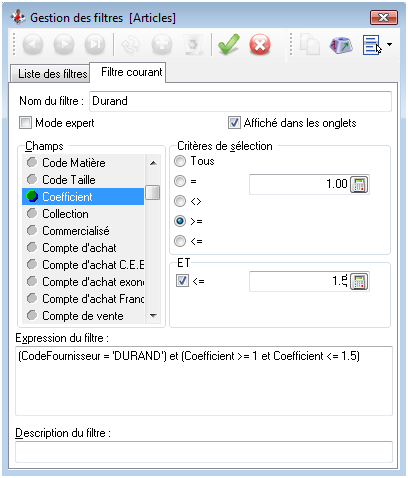Click the blue cube toolbar icon

coord(341,45)
